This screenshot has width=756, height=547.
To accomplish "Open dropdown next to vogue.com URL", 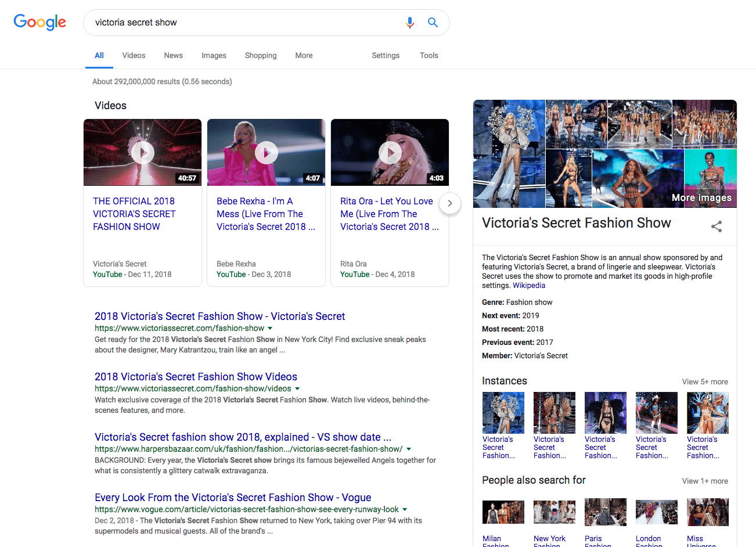I will [x=405, y=510].
